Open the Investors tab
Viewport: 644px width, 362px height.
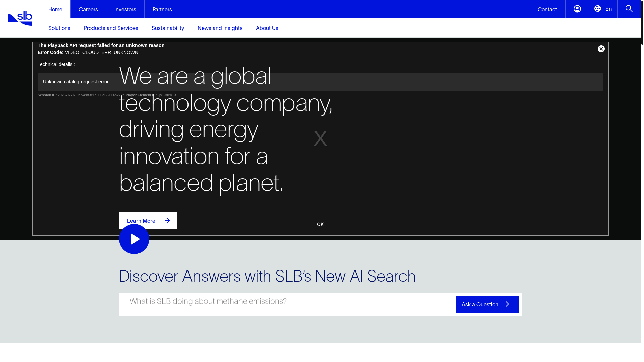pos(125,9)
